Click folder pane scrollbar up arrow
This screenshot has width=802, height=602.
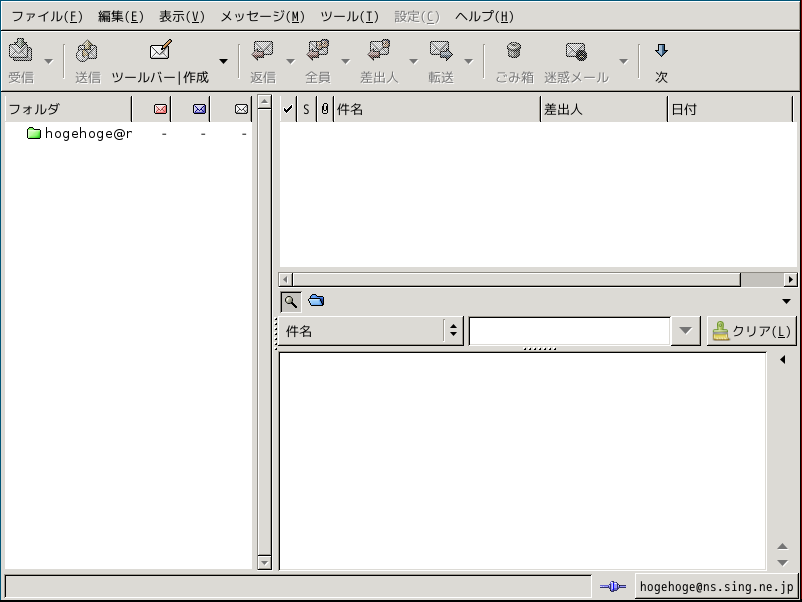click(x=264, y=102)
